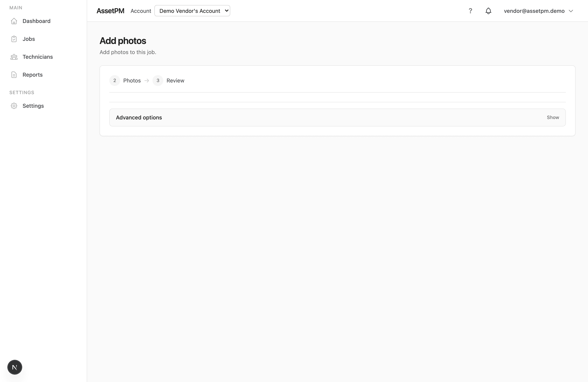Open the Dashboard from the sidebar

[x=37, y=21]
